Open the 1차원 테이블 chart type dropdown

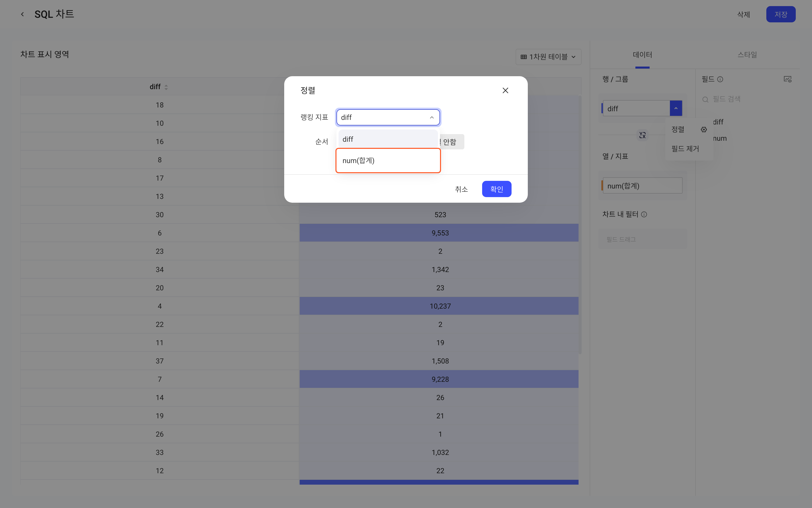(x=548, y=57)
